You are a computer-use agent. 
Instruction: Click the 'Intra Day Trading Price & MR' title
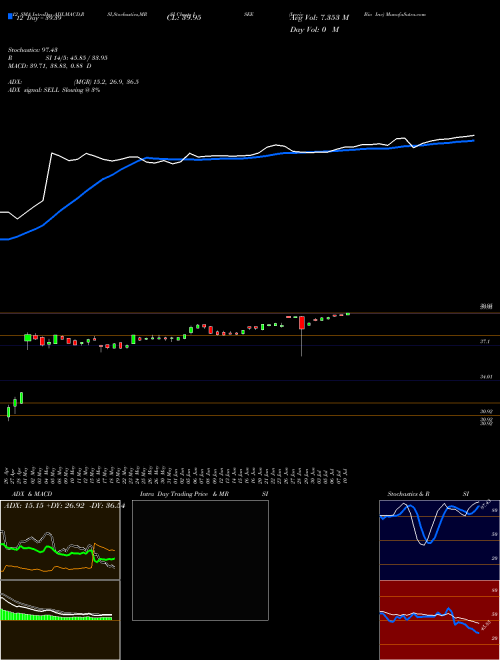click(184, 494)
